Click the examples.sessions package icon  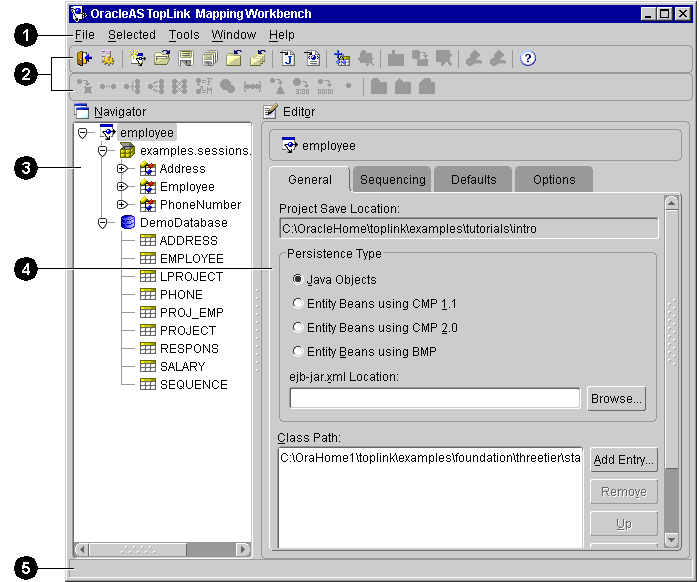[x=127, y=151]
